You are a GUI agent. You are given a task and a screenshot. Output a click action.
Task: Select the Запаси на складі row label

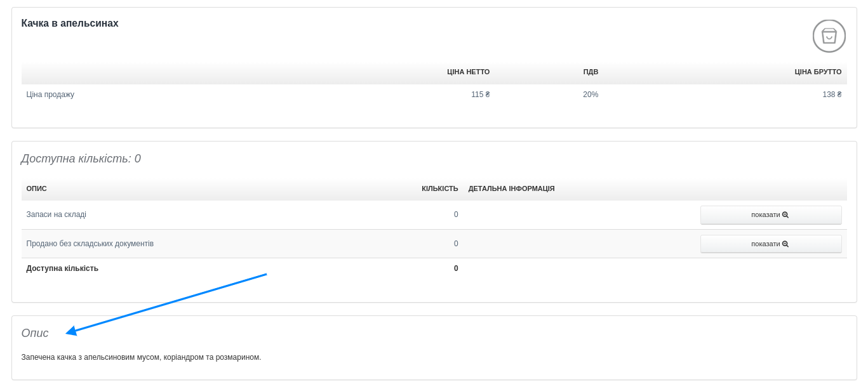[x=56, y=214]
